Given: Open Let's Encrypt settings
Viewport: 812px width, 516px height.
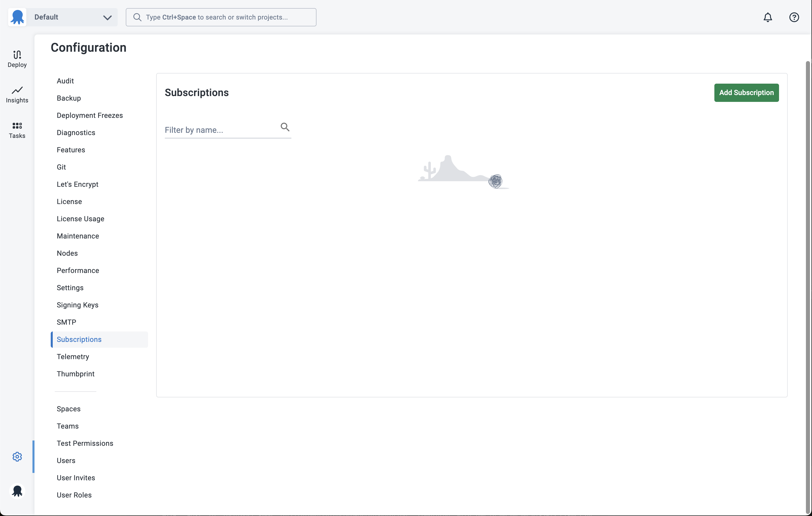Looking at the screenshot, I should coord(78,184).
